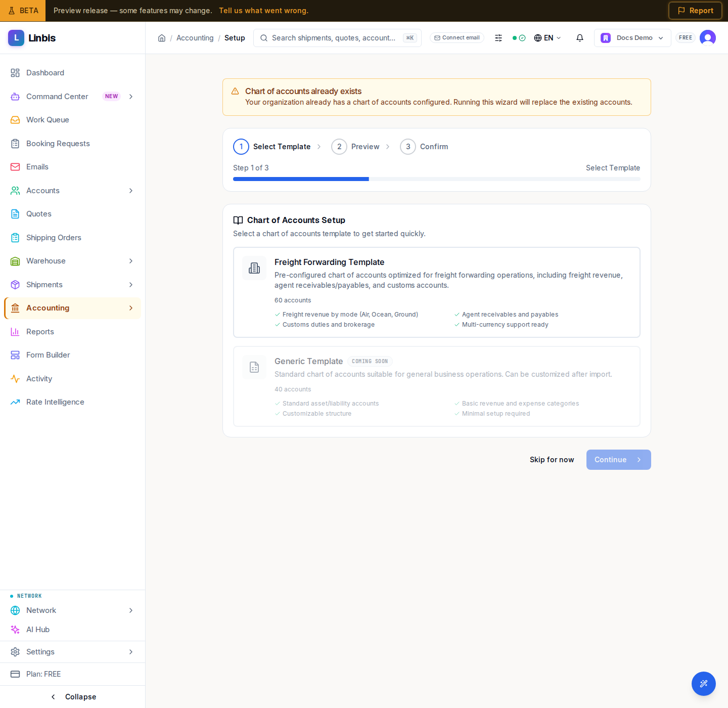
Task: Expand the Accounts submenu
Action: [x=131, y=191]
